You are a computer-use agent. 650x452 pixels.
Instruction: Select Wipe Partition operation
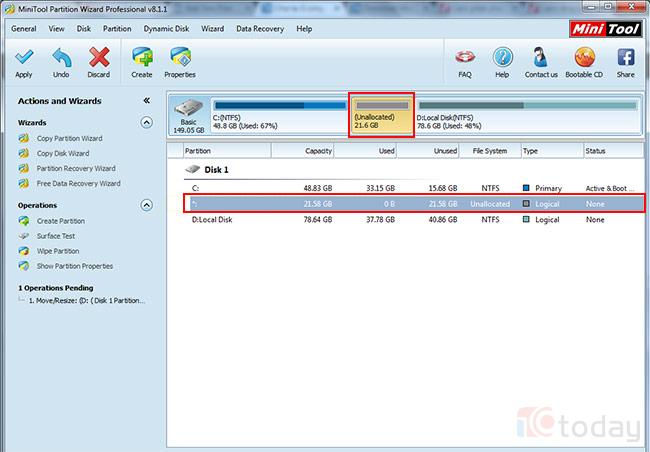58,251
